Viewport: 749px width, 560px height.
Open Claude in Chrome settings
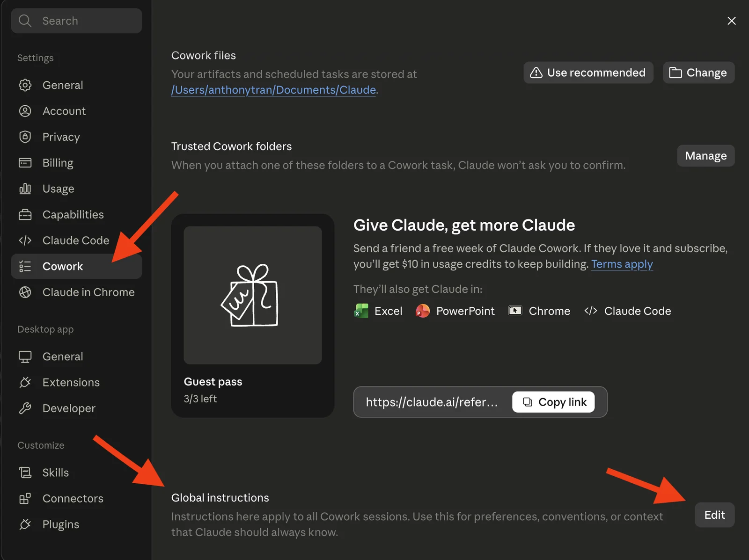tap(76, 292)
